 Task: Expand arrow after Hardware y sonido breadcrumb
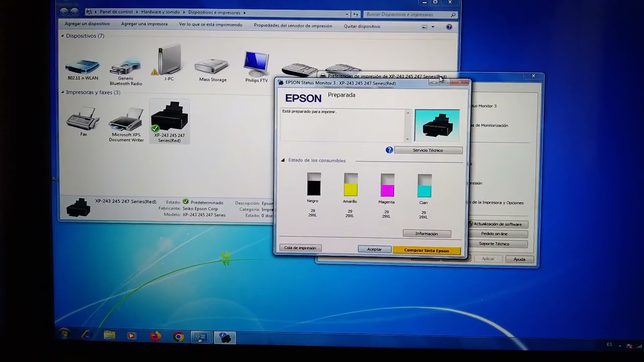point(184,12)
